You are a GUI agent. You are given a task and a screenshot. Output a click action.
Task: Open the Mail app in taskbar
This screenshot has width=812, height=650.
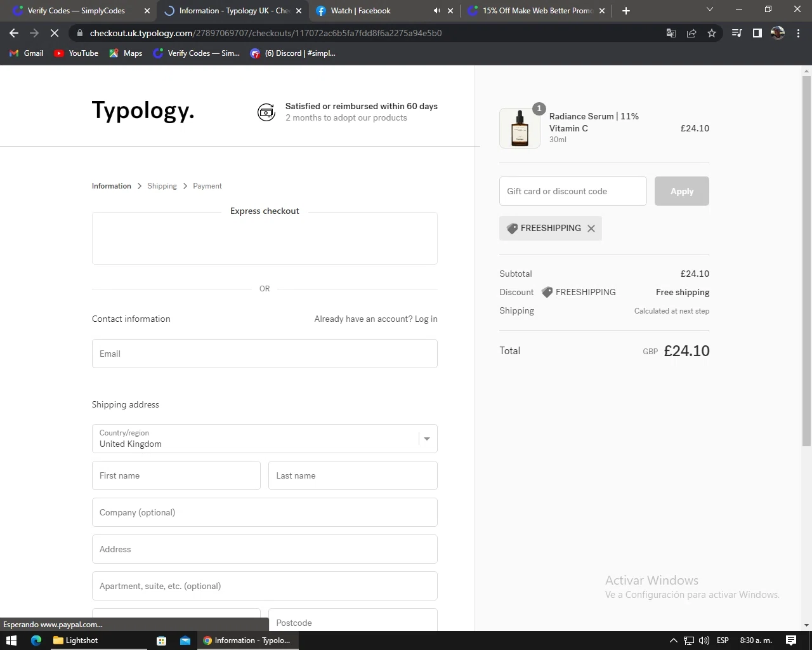(x=185, y=640)
